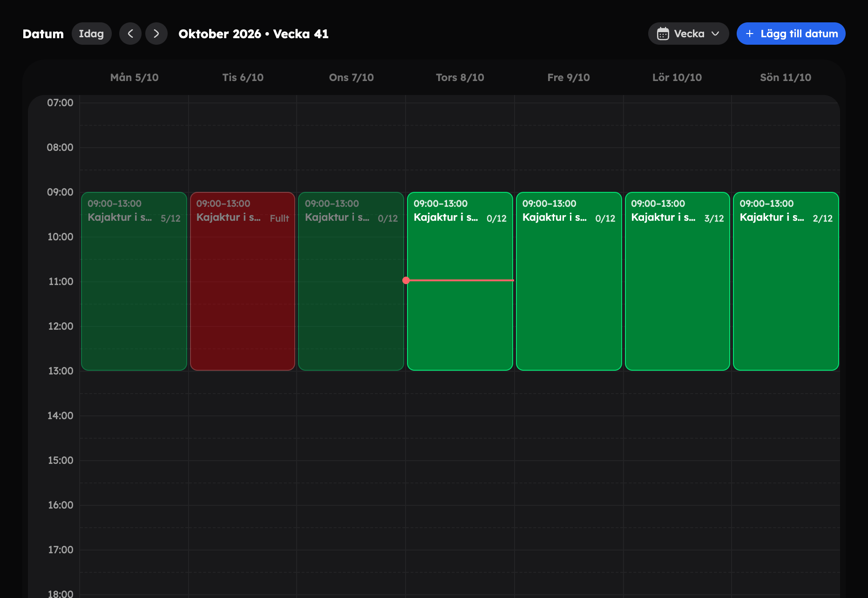Open Saturday Kajaktur event with 3/12
The height and width of the screenshot is (598, 868).
coord(677,281)
